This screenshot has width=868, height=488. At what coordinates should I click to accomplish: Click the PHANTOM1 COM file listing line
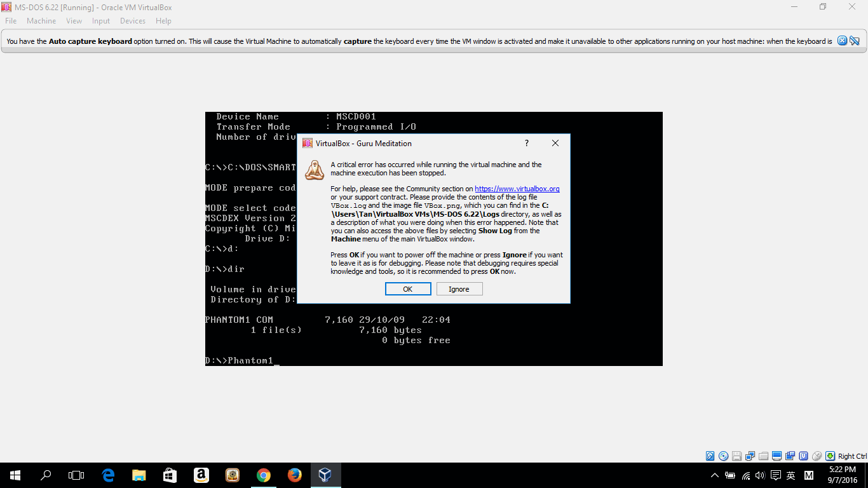click(328, 320)
